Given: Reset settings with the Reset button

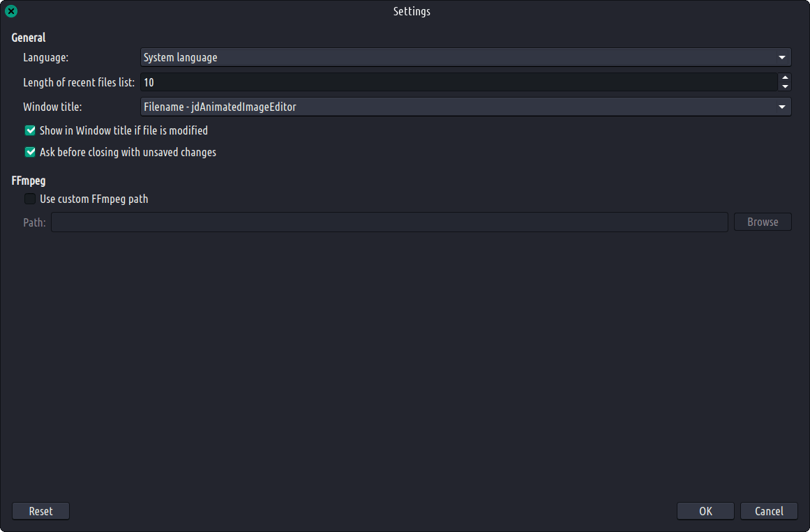Looking at the screenshot, I should pos(40,511).
